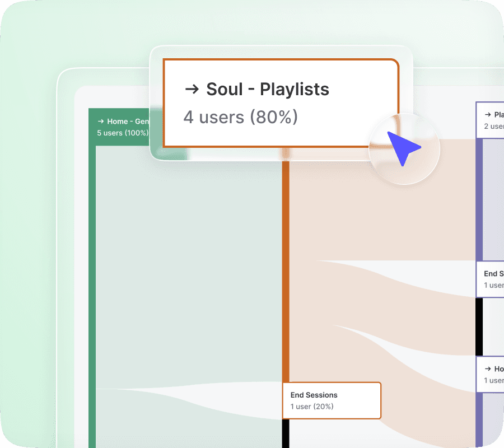This screenshot has height=448, width=504.
Task: Open the orange End Sessions 1 user (20%) card
Action: point(332,400)
